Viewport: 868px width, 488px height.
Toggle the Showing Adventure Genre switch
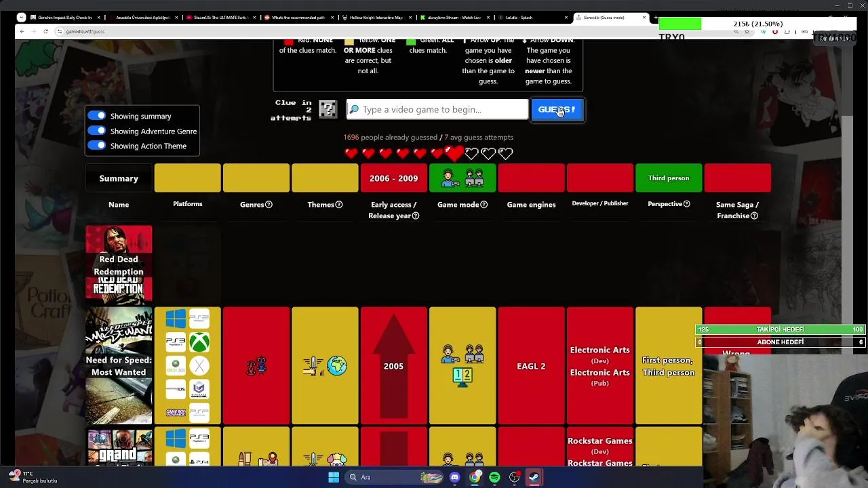97,131
